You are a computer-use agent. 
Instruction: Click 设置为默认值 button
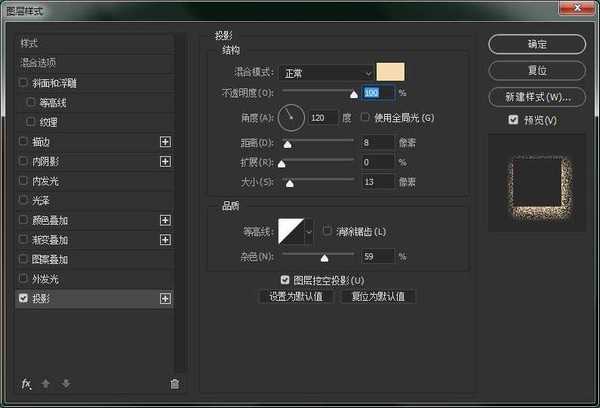[296, 297]
